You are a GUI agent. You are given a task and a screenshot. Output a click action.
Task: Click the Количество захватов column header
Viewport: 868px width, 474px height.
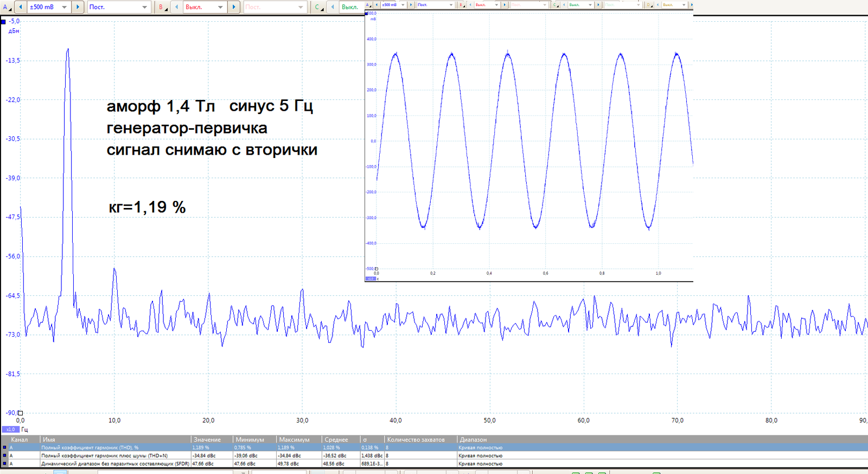421,439
